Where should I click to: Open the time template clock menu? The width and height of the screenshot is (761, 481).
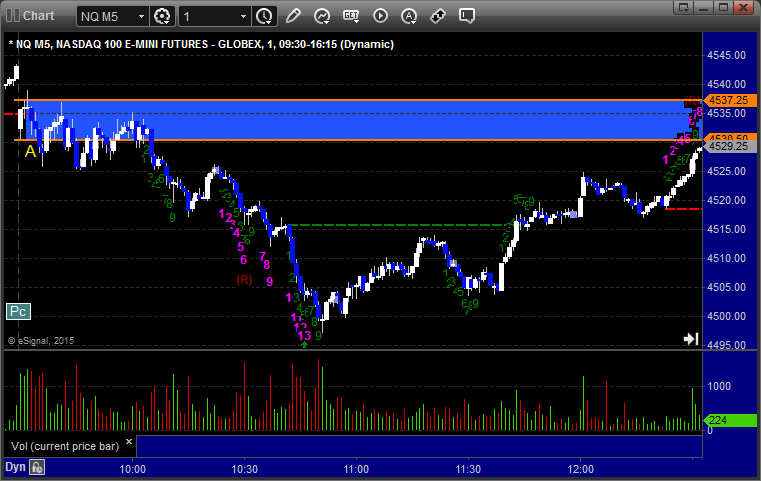coord(264,17)
